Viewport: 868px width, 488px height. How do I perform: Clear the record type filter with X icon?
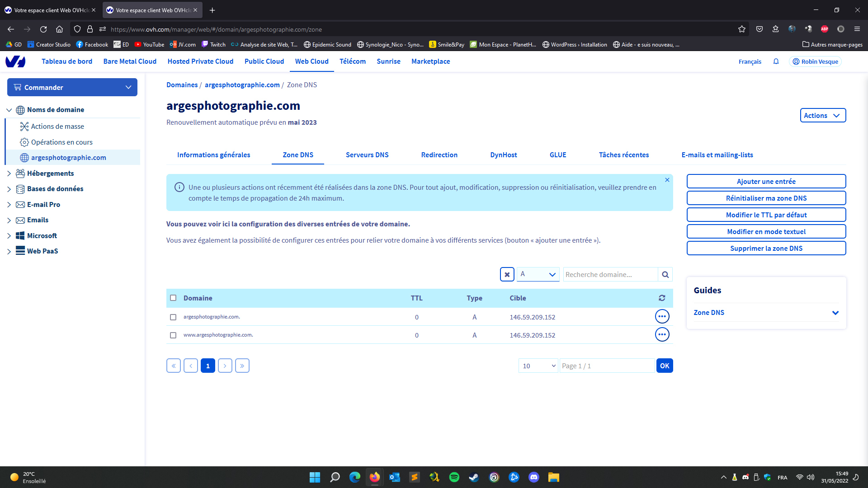(x=507, y=274)
